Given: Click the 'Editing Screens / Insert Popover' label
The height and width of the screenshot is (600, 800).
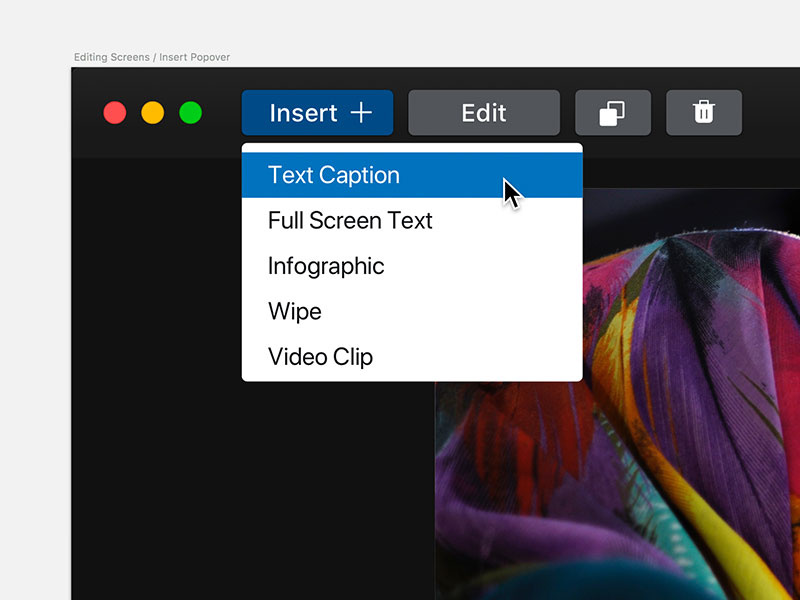Looking at the screenshot, I should [x=152, y=57].
